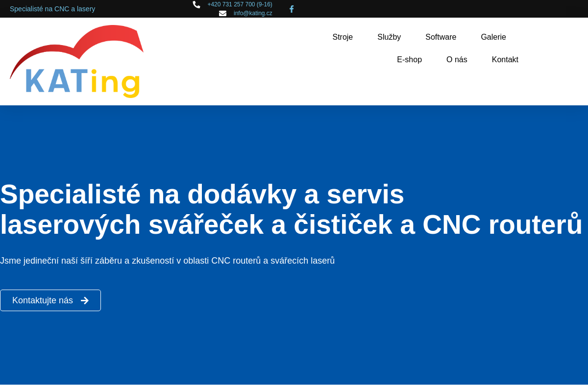Call phone number +420 731 257 700
588x392 pixels.
(x=240, y=4)
